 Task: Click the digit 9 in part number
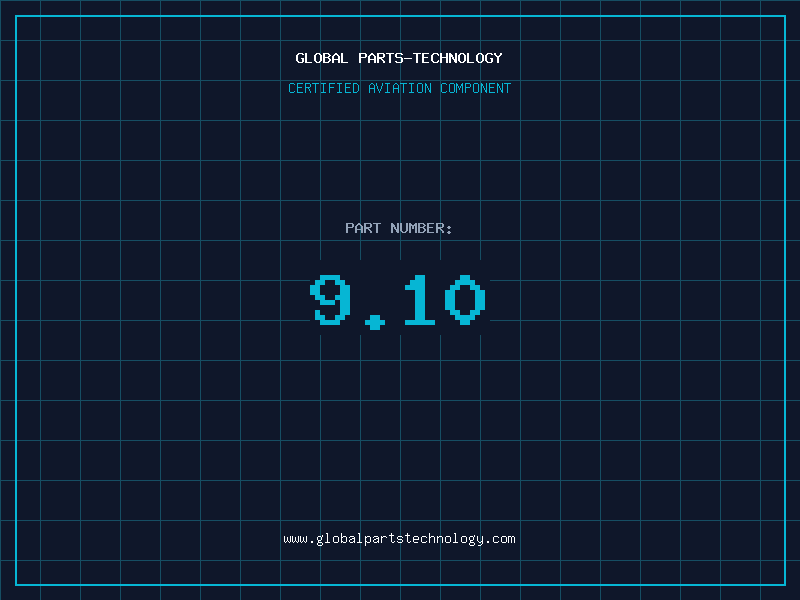(331, 299)
